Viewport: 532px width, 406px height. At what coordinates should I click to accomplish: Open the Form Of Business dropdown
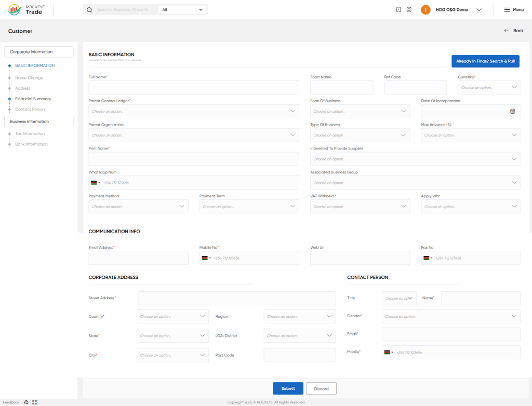360,111
